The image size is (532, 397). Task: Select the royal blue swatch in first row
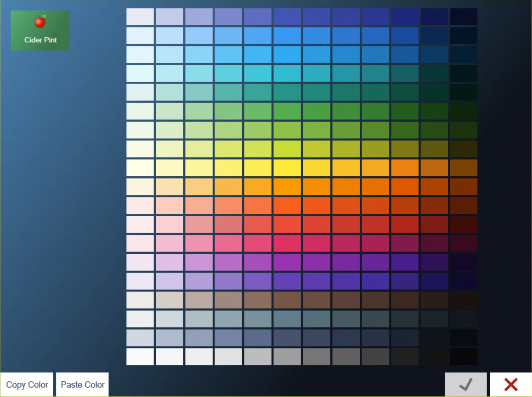coord(287,17)
